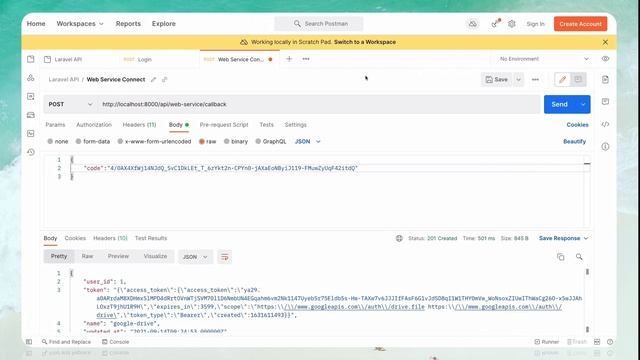The height and width of the screenshot is (360, 640).
Task: Open the Cookies link beside Send
Action: (x=577, y=124)
